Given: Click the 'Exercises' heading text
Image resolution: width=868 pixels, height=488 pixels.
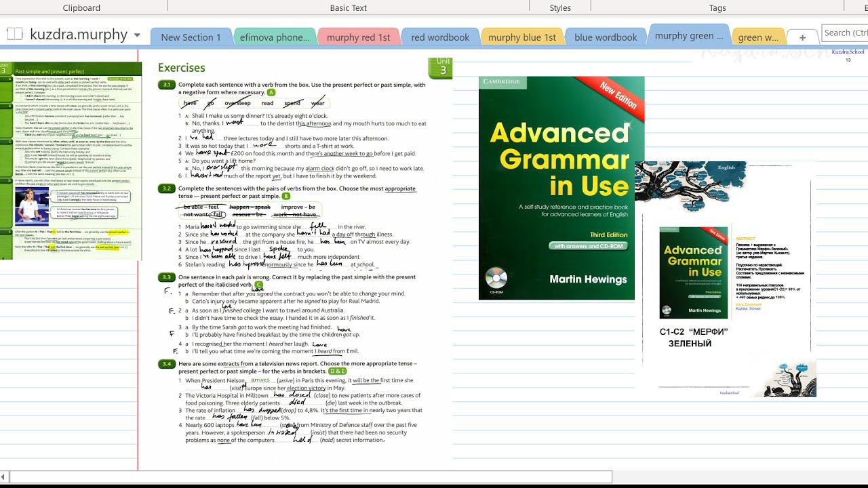Looking at the screenshot, I should tap(182, 68).
